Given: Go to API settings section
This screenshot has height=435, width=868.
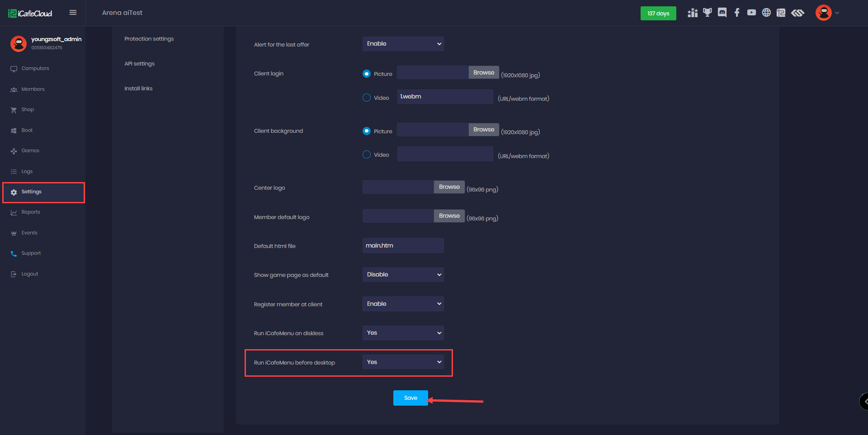Looking at the screenshot, I should [139, 64].
